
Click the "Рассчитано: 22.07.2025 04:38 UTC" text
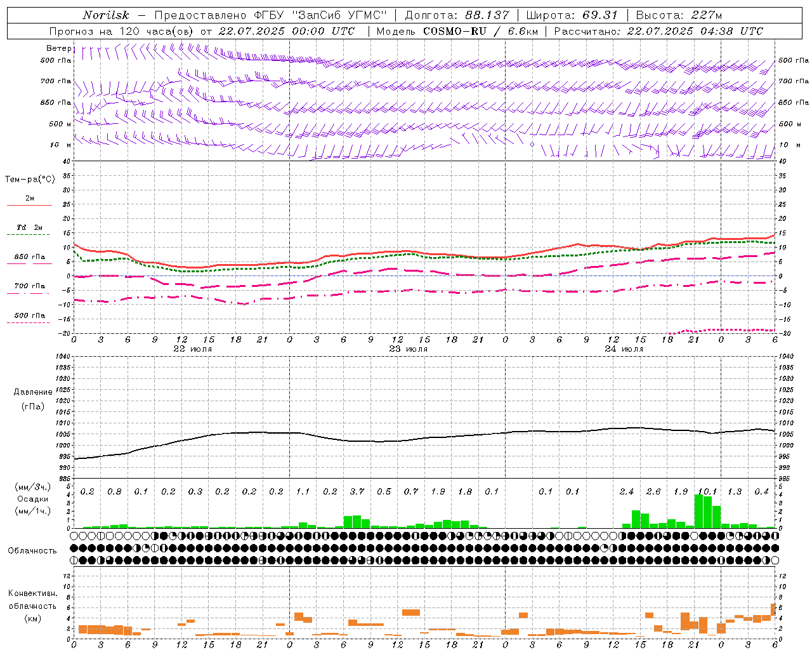pyautogui.click(x=658, y=31)
